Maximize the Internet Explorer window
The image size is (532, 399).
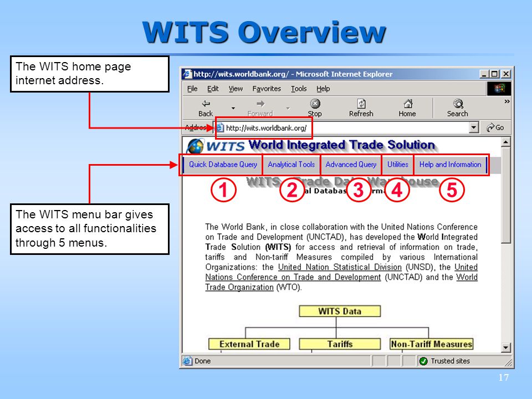494,74
